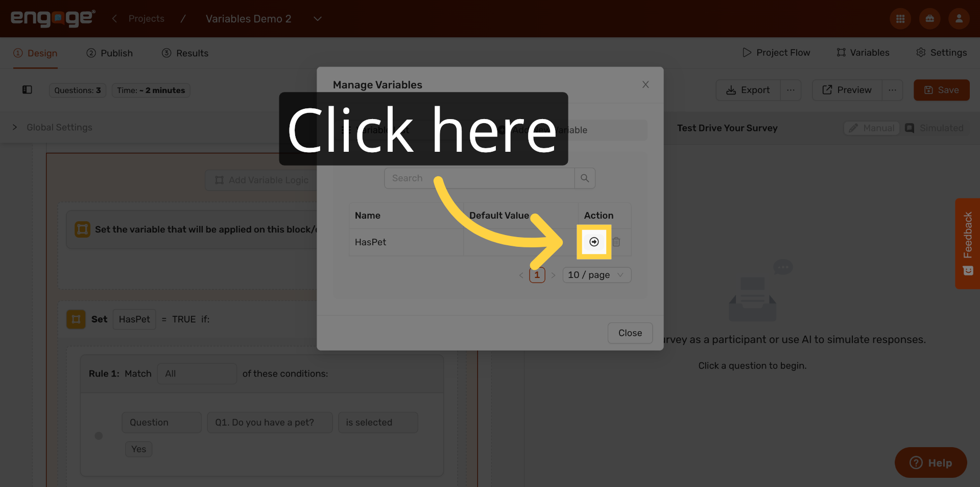
Task: Open the Feedback side tab
Action: [x=967, y=243]
